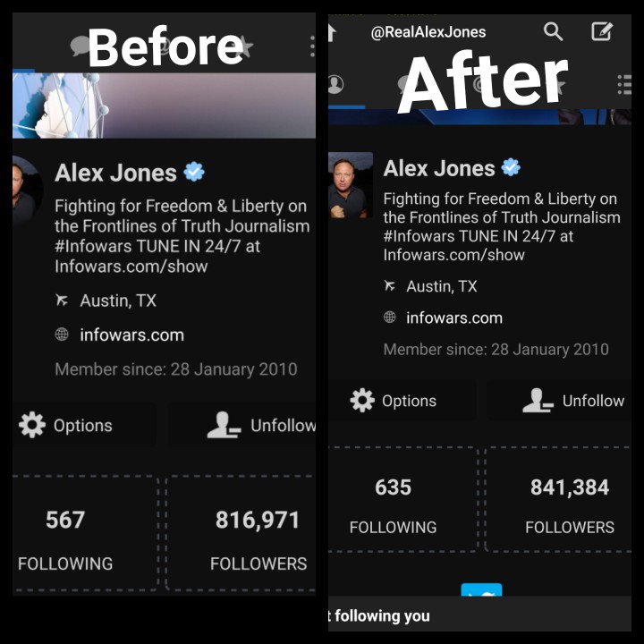The height and width of the screenshot is (644, 644).
Task: Tap the @RealAlexJones title text
Action: click(x=428, y=32)
